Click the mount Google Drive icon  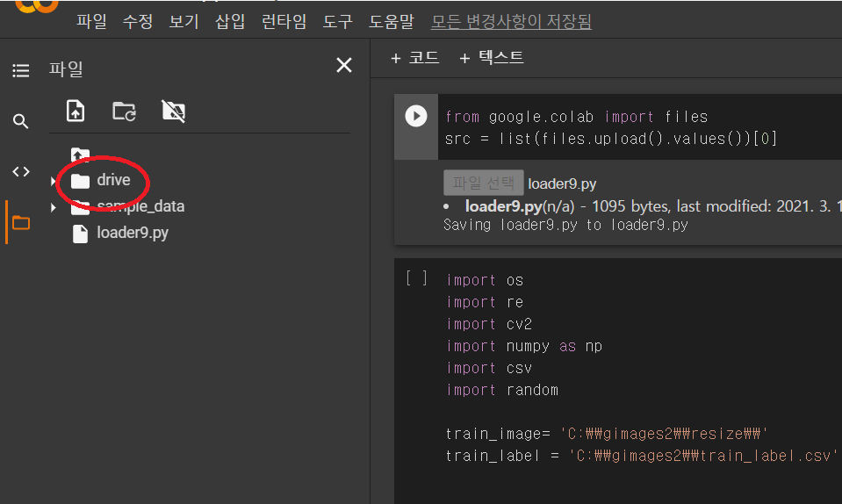tap(174, 112)
